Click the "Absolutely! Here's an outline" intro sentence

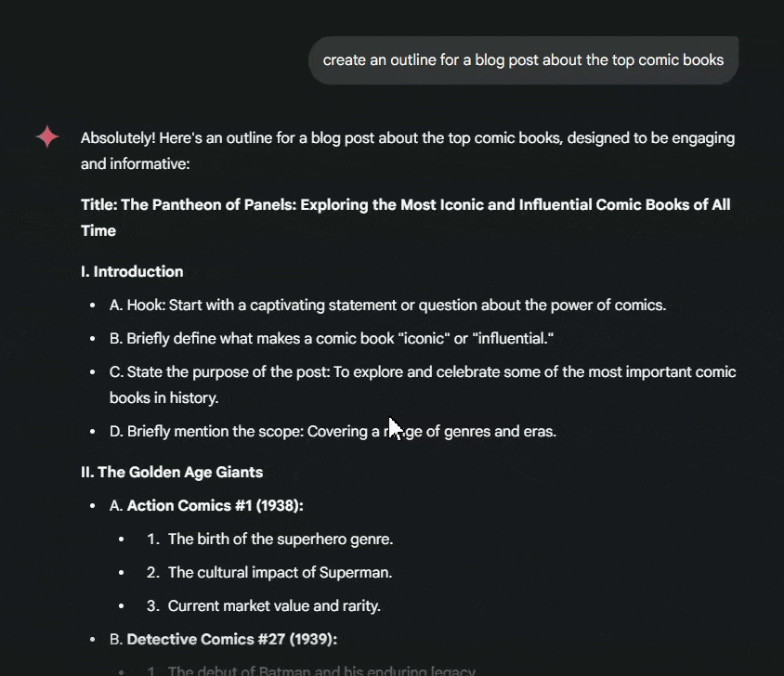[x=407, y=138]
